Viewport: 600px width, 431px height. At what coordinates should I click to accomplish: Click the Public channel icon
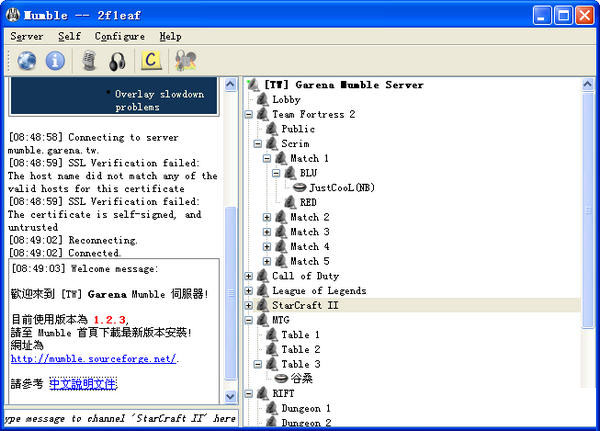272,129
